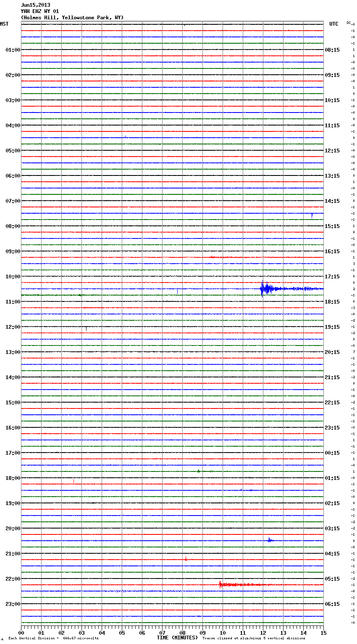Select the red spike on the 21:15 trace
This screenshot has width=357, height=644.
tap(186, 559)
